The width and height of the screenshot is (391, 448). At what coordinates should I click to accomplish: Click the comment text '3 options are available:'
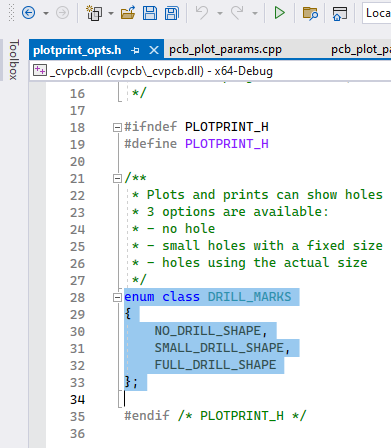[238, 212]
